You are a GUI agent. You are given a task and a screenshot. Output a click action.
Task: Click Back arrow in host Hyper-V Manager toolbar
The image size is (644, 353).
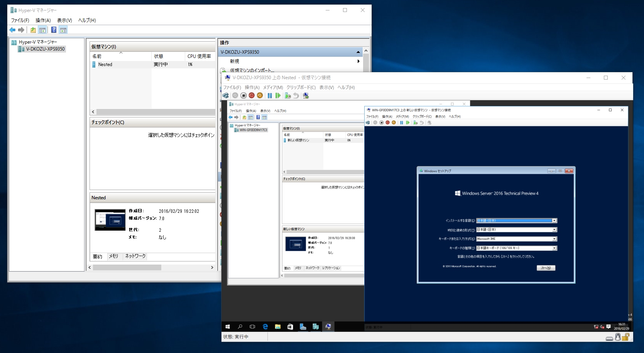(12, 30)
